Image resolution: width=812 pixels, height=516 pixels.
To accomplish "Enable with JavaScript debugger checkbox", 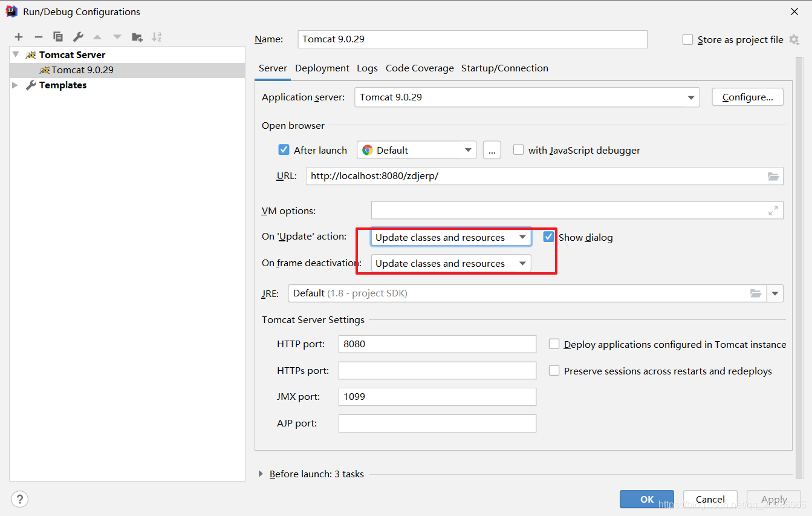I will (x=518, y=150).
